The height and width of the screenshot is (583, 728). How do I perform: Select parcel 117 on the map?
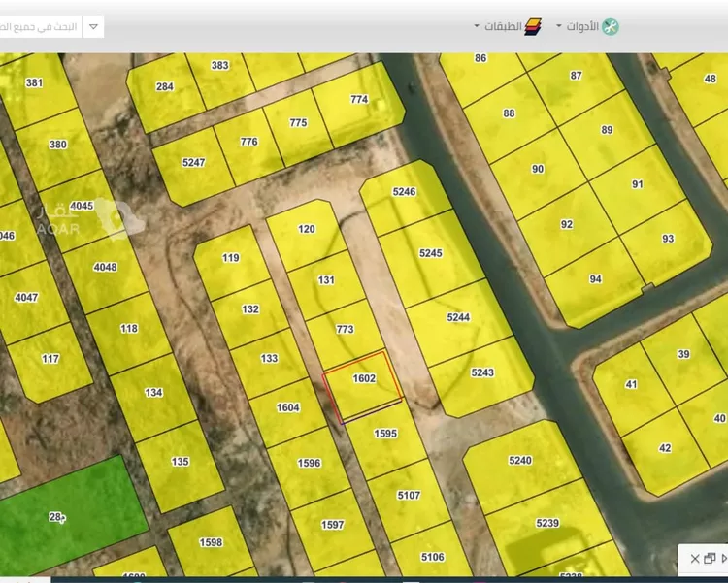(50, 364)
